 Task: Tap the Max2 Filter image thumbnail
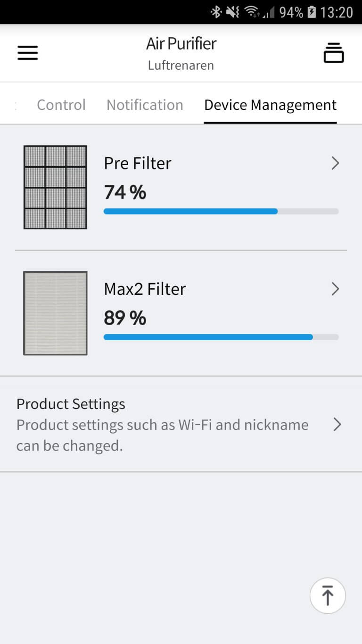click(55, 313)
